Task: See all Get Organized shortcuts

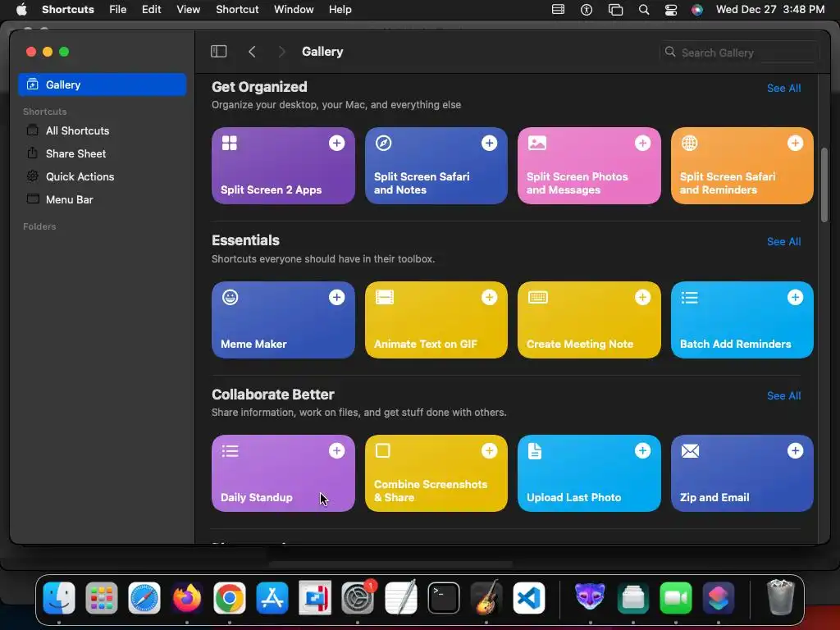Action: 783,88
